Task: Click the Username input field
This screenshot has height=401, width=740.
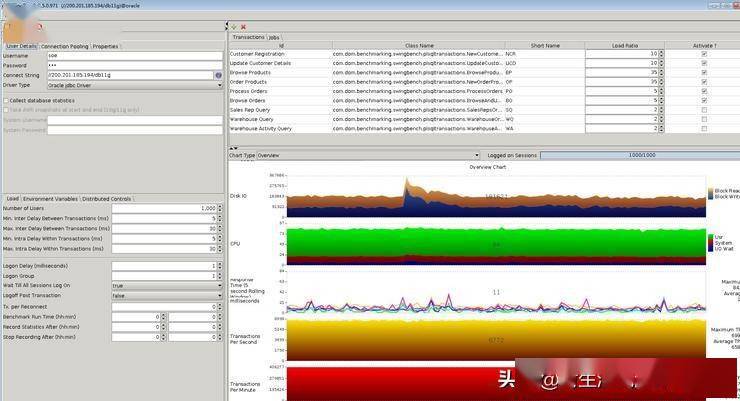Action: pos(134,56)
